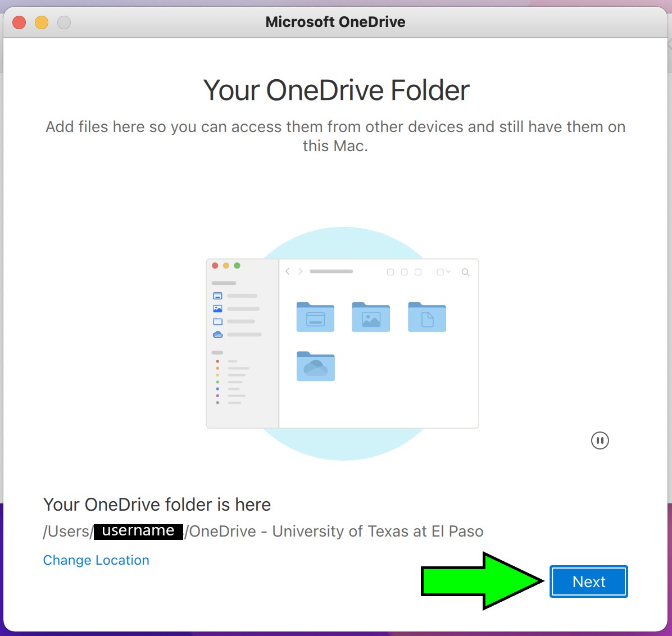Click the "Add files here" description text
The width and height of the screenshot is (672, 636).
point(335,137)
